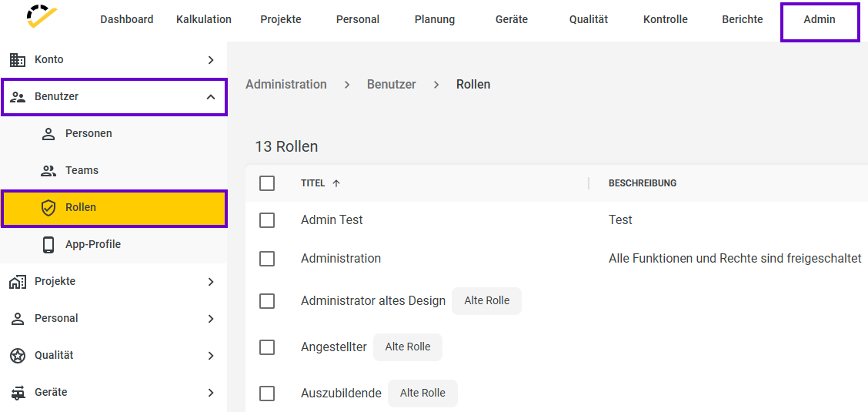Click the Beschreibung column header

[x=642, y=183]
